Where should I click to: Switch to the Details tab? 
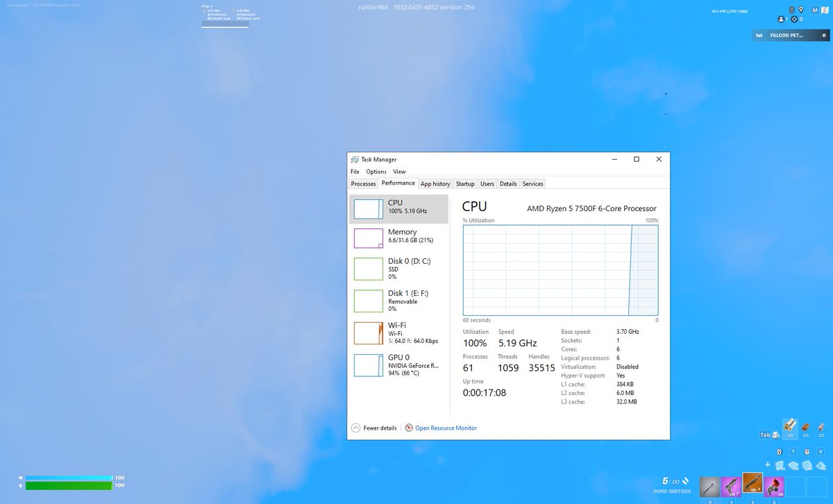[508, 184]
